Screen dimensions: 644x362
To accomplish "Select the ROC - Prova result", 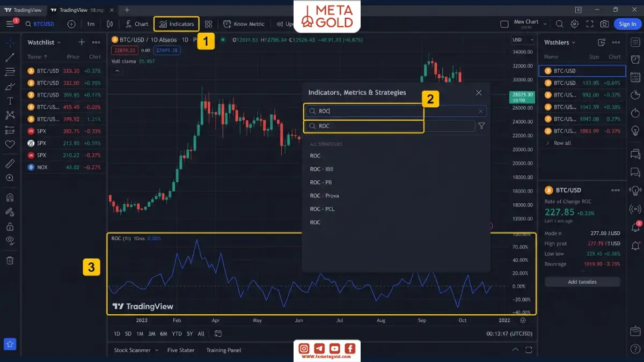I will [325, 196].
